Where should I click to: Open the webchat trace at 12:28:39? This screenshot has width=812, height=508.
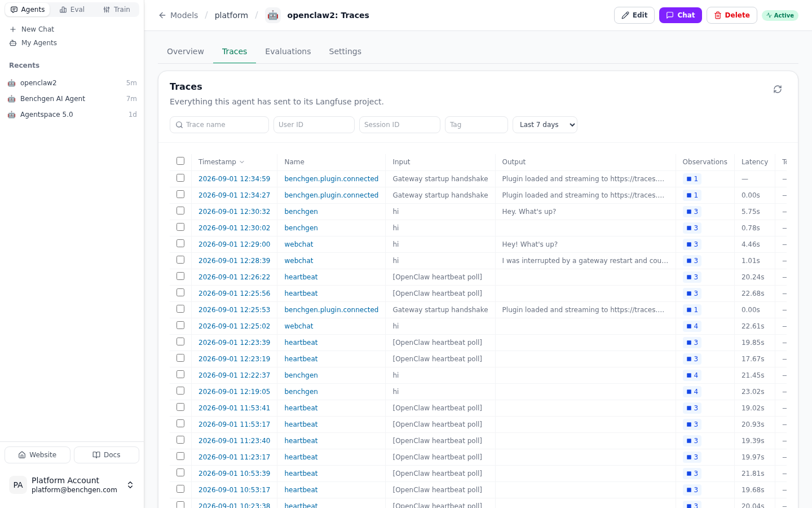coord(299,261)
